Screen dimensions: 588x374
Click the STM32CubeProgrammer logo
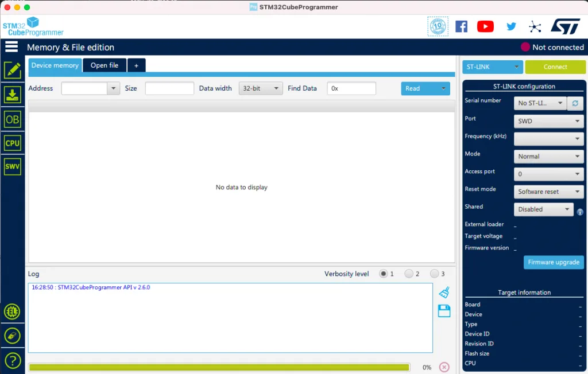[33, 26]
